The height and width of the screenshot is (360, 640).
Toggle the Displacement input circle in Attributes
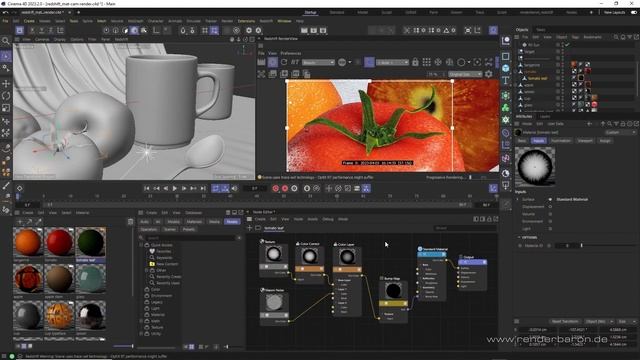point(550,207)
